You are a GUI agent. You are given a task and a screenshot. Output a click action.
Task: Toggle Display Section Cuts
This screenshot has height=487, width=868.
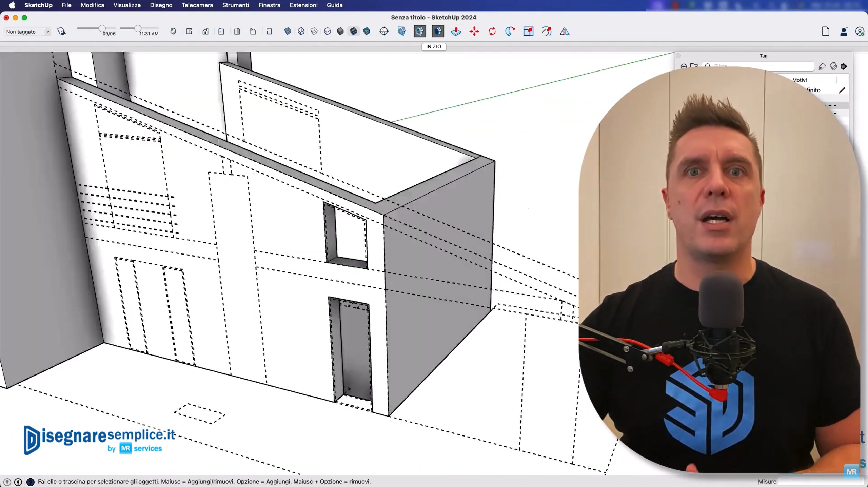[x=420, y=32]
